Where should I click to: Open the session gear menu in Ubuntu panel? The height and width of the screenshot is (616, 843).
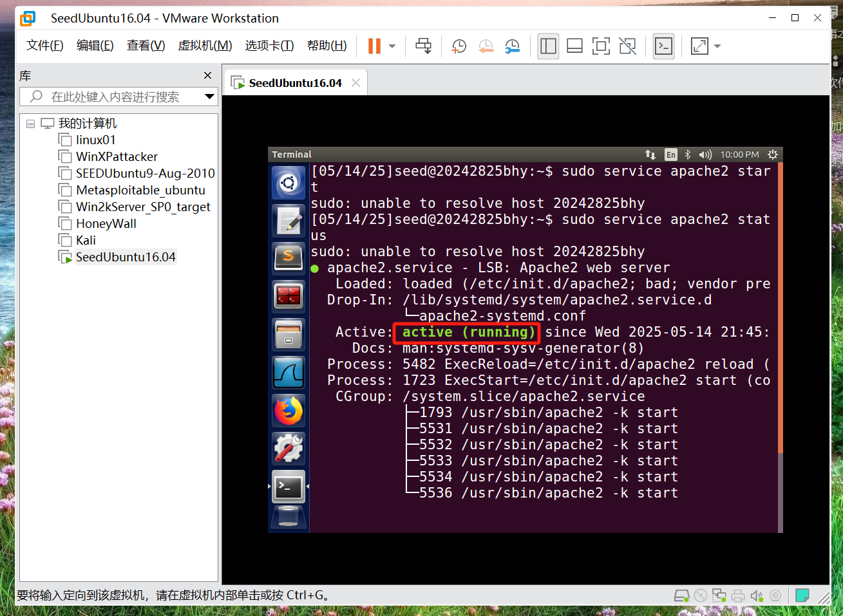click(x=773, y=154)
